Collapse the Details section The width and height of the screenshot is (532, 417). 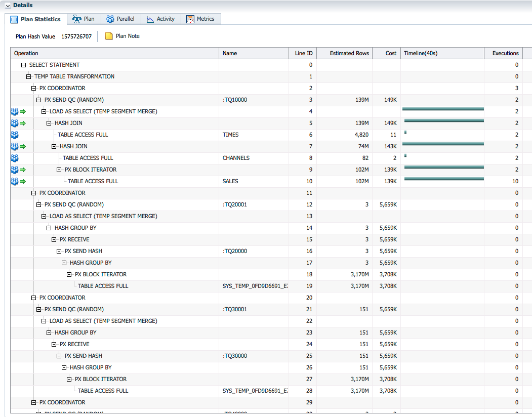pos(8,5)
